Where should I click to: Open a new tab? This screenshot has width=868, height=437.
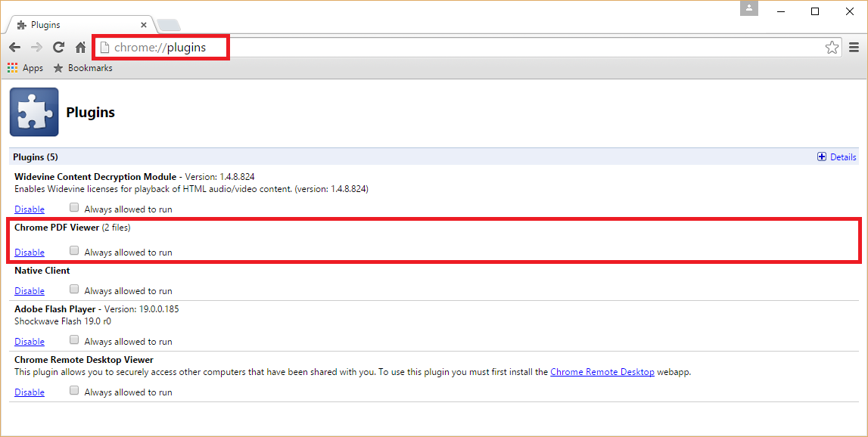coord(168,25)
